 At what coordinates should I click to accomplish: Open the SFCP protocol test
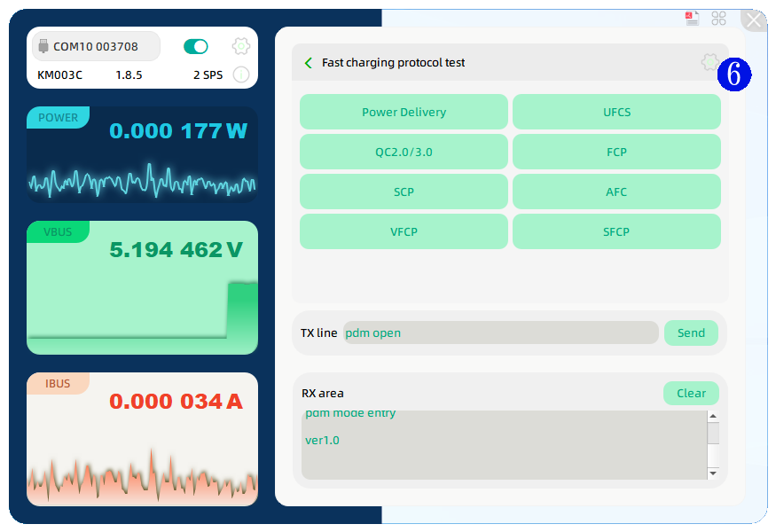616,231
